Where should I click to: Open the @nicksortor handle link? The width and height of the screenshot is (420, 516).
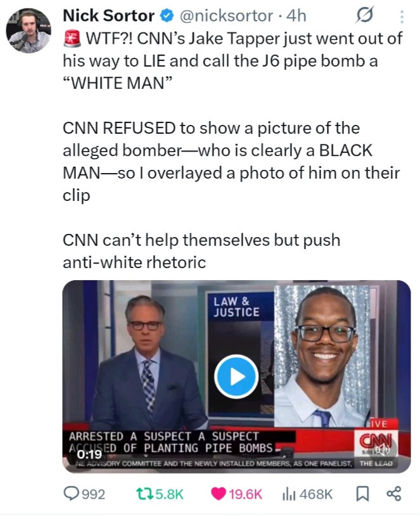point(226,15)
